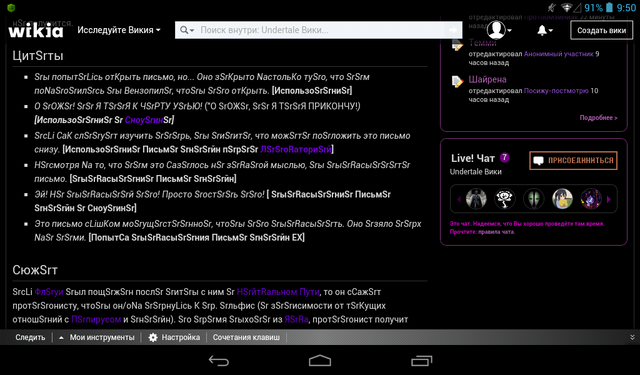Submit search with the arrow button

453,30
